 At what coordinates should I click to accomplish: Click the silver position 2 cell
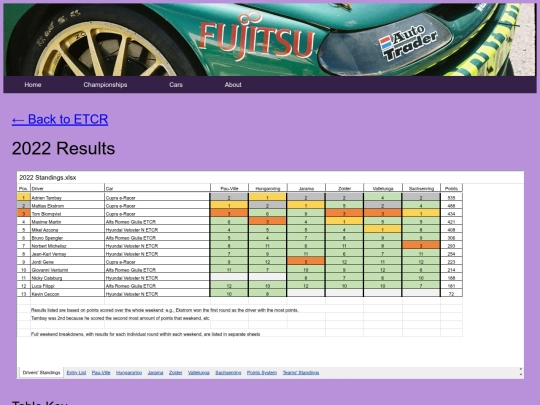23,206
